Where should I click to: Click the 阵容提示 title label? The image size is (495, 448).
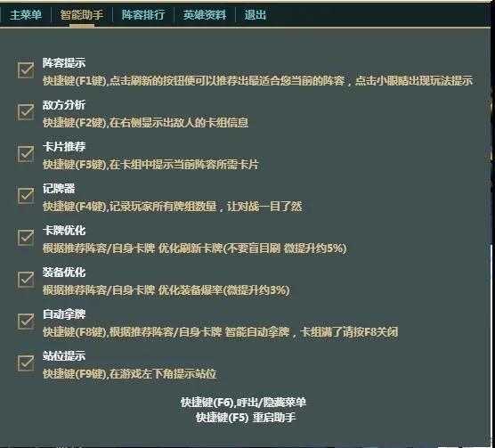pyautogui.click(x=64, y=63)
